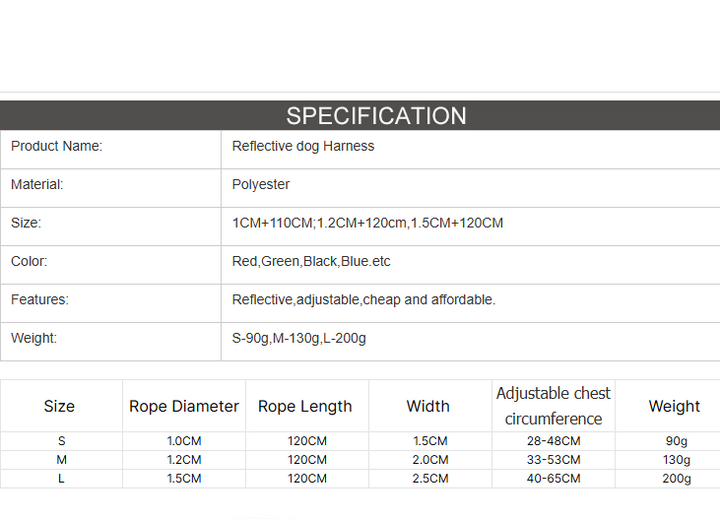This screenshot has width=720, height=519.
Task: Click the 'Rope Diameter' column header
Action: pyautogui.click(x=184, y=406)
